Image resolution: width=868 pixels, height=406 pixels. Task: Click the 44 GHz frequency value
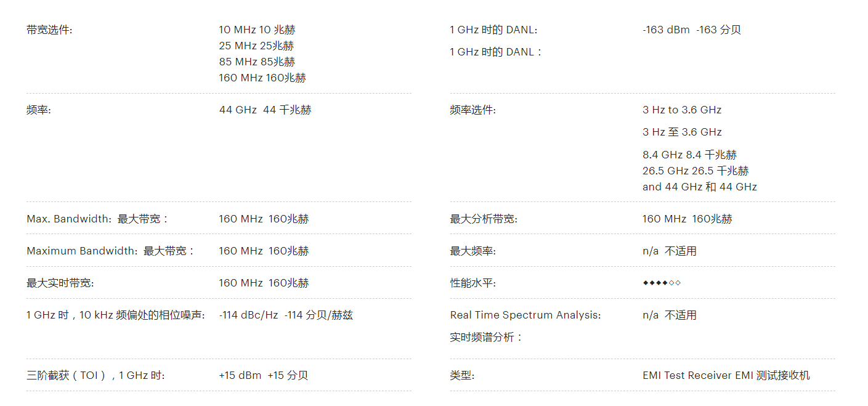pyautogui.click(x=265, y=110)
